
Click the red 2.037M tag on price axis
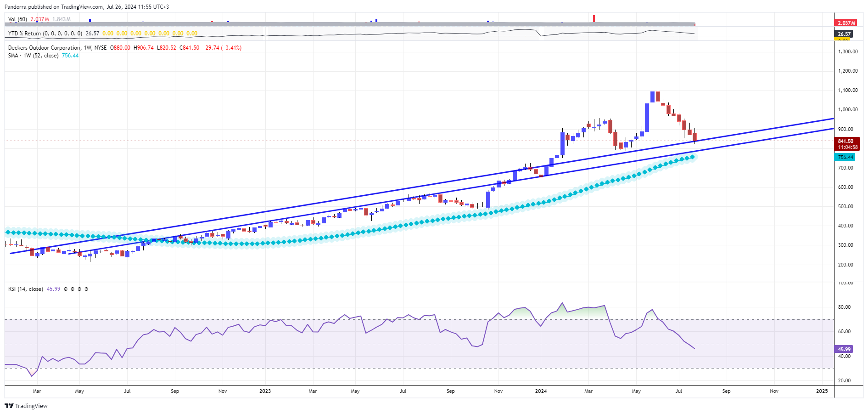click(846, 23)
